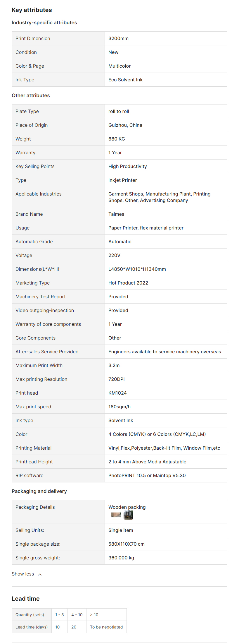
Task: Select the 160sqm/h max print speed
Action: [x=119, y=407]
